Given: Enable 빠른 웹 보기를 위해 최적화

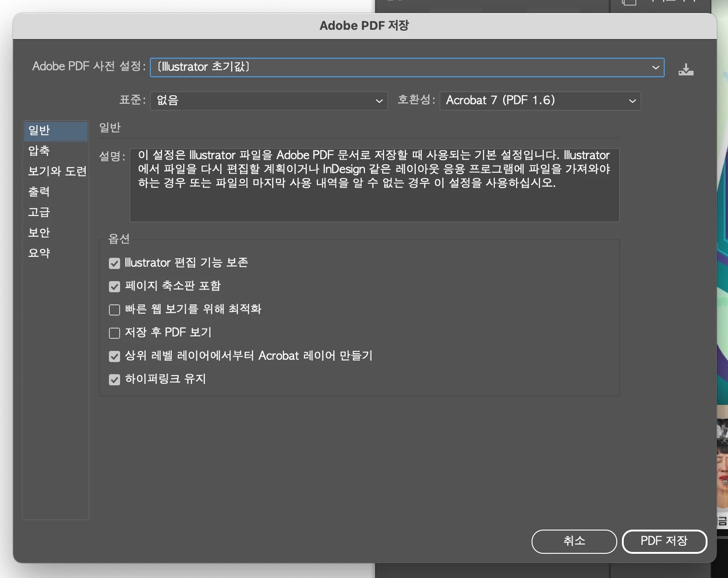Looking at the screenshot, I should click(115, 310).
